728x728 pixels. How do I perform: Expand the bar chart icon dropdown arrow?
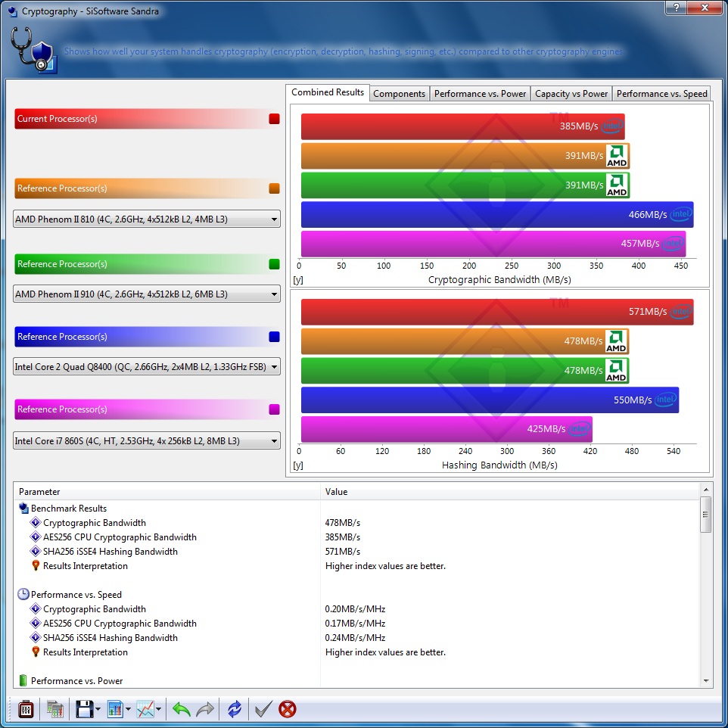click(128, 709)
